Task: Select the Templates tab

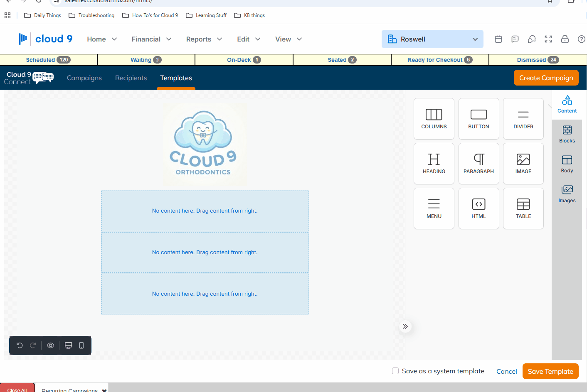Action: tap(176, 78)
